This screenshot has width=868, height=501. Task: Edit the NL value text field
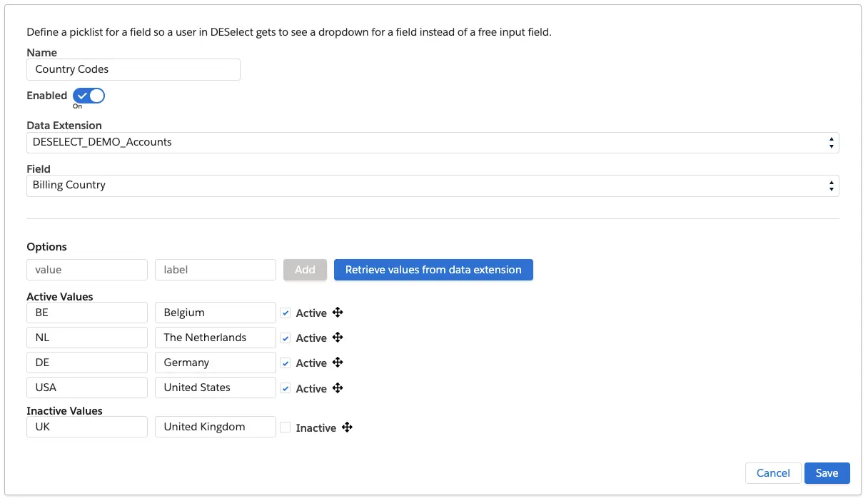point(87,338)
